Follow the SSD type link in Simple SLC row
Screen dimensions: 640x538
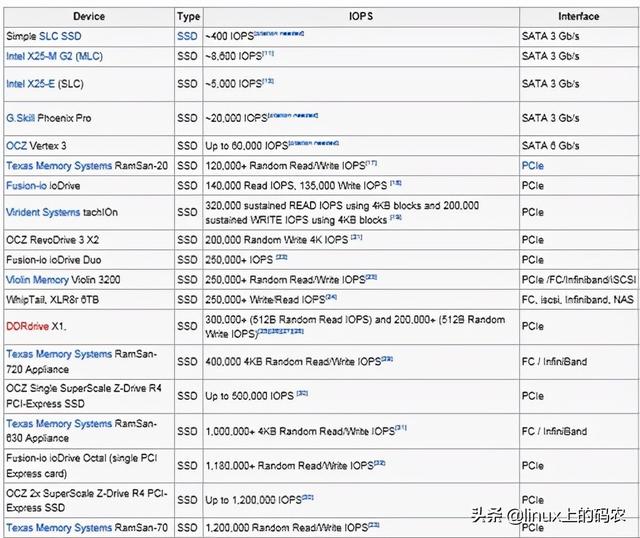(x=187, y=36)
